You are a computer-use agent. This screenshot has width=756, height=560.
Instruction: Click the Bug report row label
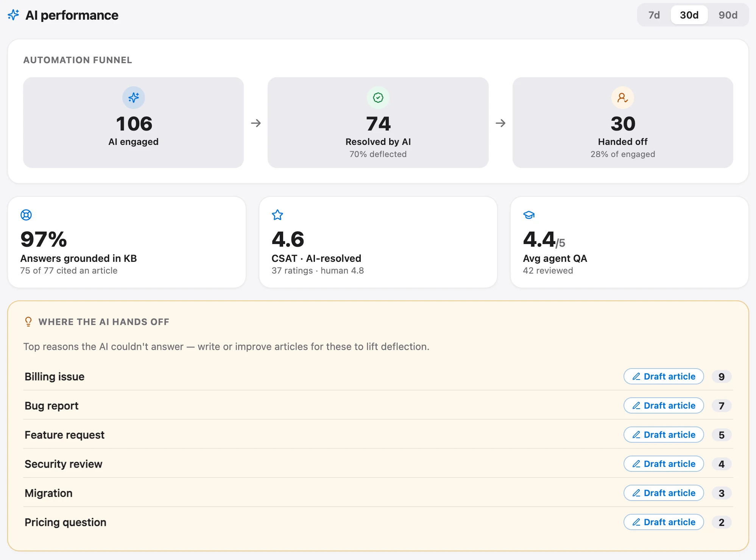51,406
